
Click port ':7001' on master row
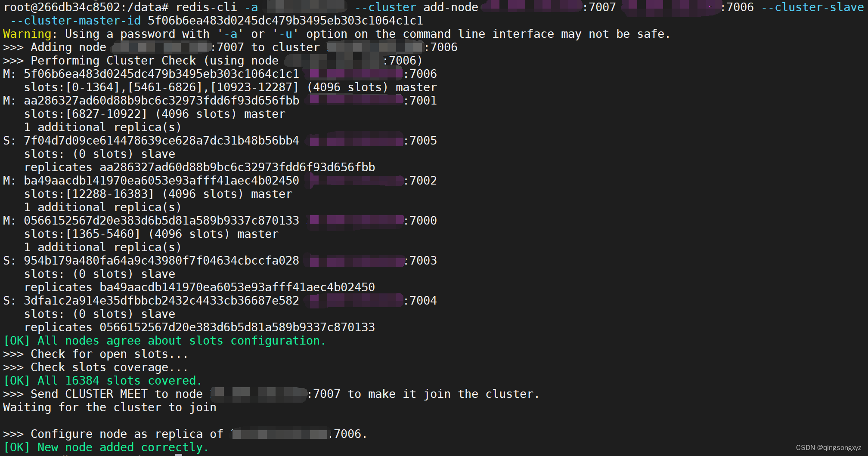(420, 101)
